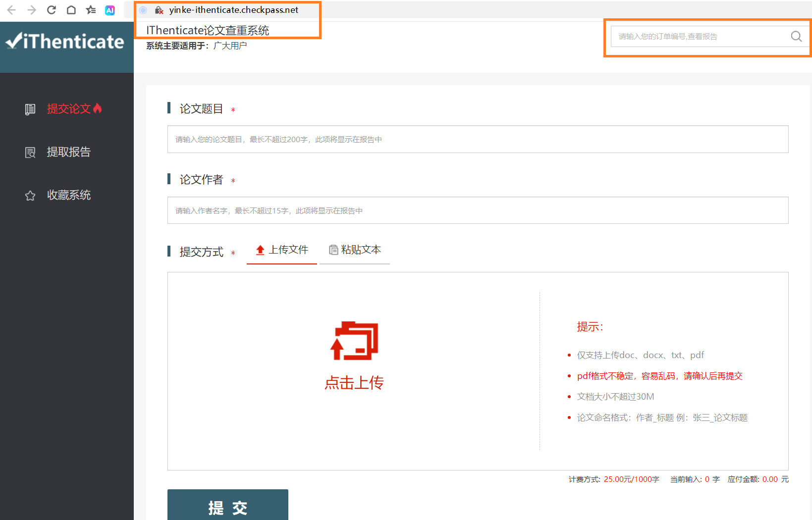
Task: Click the browser address bar URL
Action: tap(234, 10)
